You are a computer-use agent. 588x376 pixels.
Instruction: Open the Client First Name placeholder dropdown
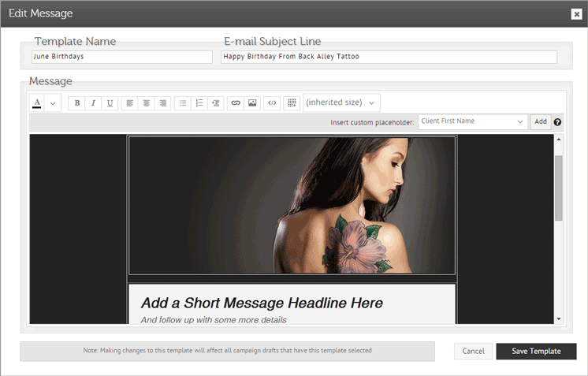472,121
